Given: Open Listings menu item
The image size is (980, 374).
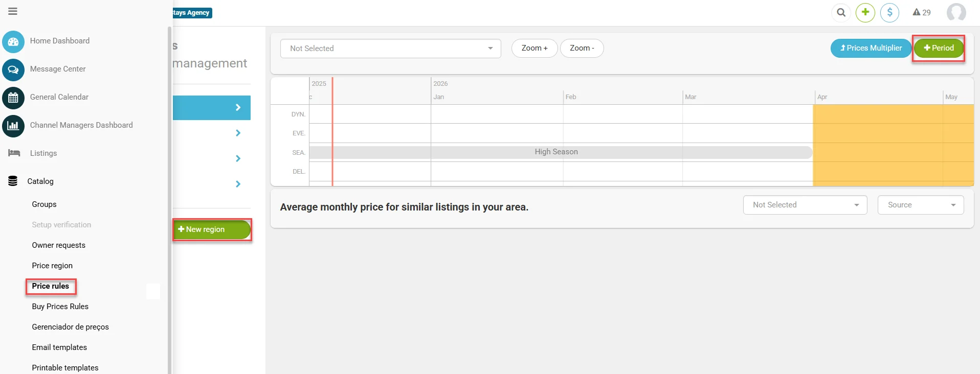Looking at the screenshot, I should 43,153.
